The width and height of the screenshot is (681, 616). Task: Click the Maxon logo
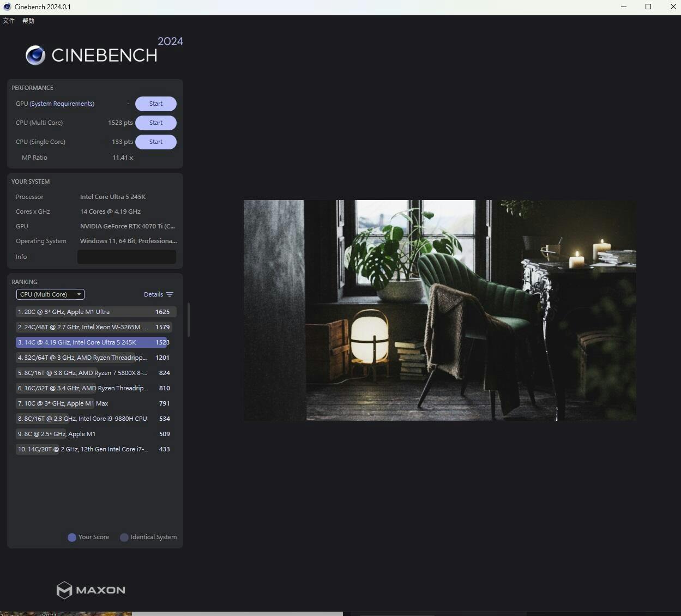[x=91, y=590]
